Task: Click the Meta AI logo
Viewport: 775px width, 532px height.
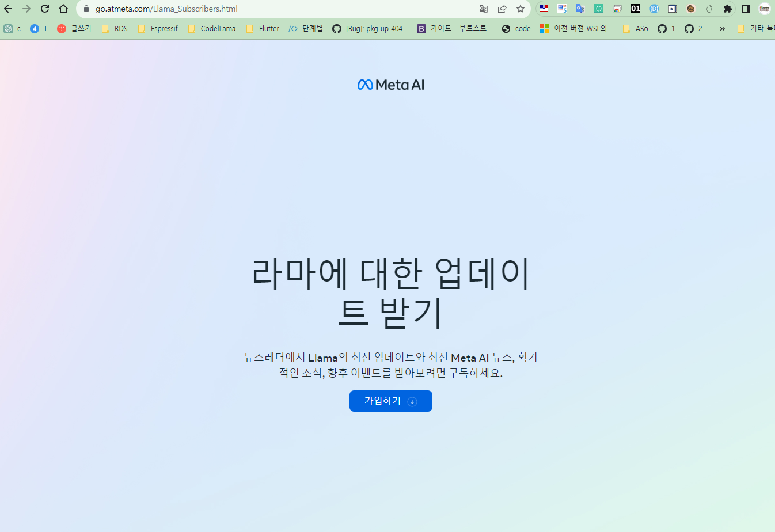Action: click(391, 85)
